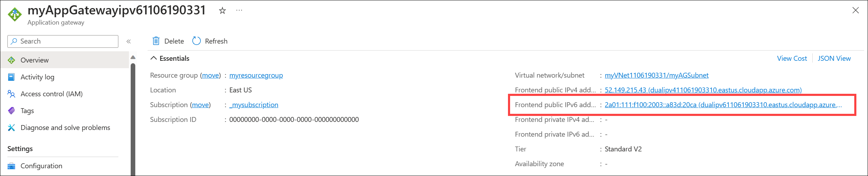Click the Refresh circular arrow icon
Image resolution: width=868 pixels, height=176 pixels.
click(196, 41)
